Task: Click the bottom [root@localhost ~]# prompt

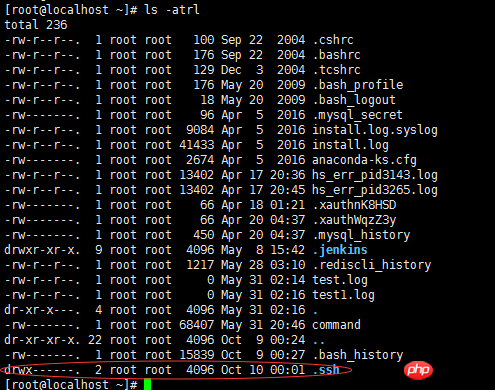Action: [71, 385]
